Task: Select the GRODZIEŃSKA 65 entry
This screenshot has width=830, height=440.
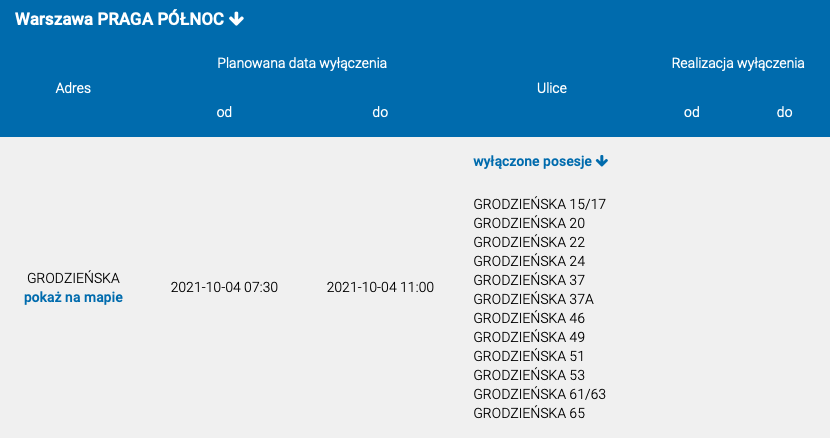Action: [529, 413]
